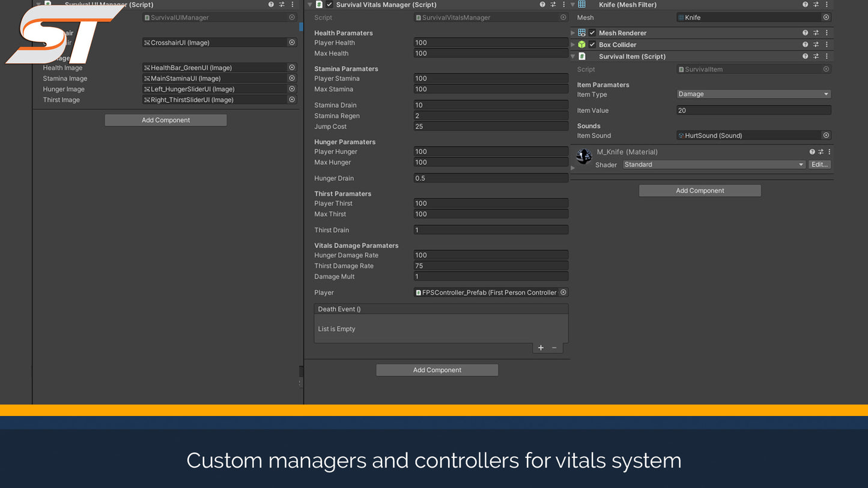Click the minus button on Death Event list
The image size is (868, 488).
pos(554,348)
